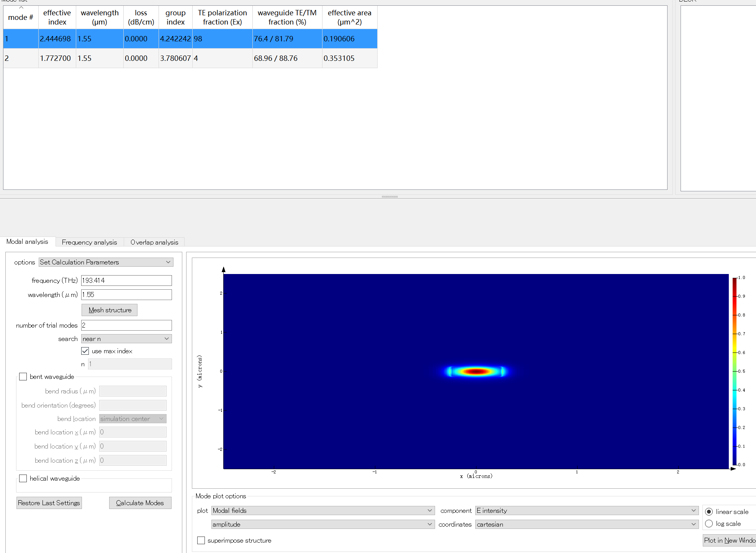The width and height of the screenshot is (756, 553).
Task: Open the plot Modal fields dropdown
Action: 322,511
